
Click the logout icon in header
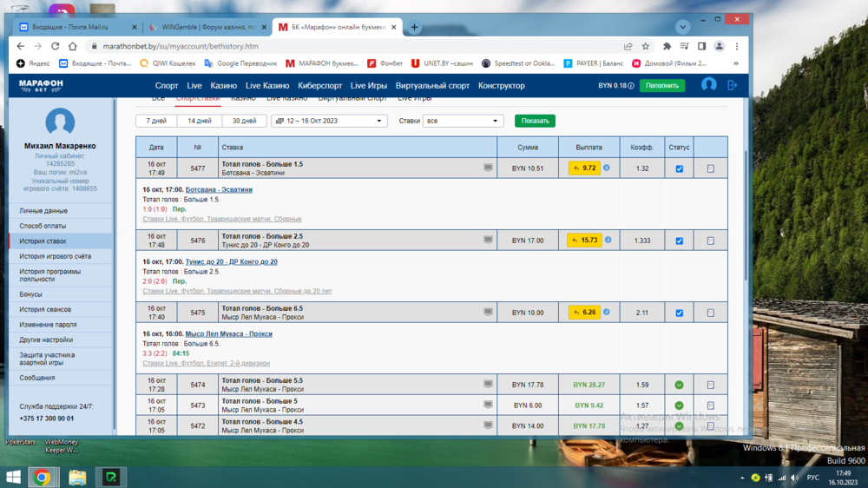[732, 85]
